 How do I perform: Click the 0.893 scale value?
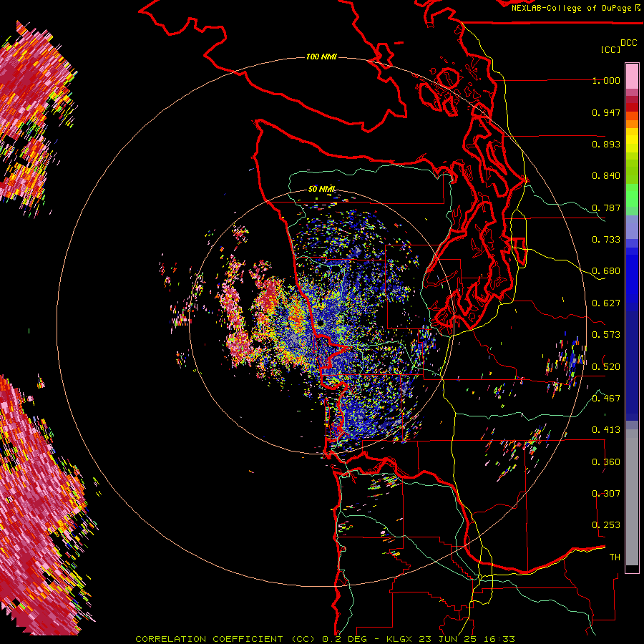pyautogui.click(x=606, y=144)
